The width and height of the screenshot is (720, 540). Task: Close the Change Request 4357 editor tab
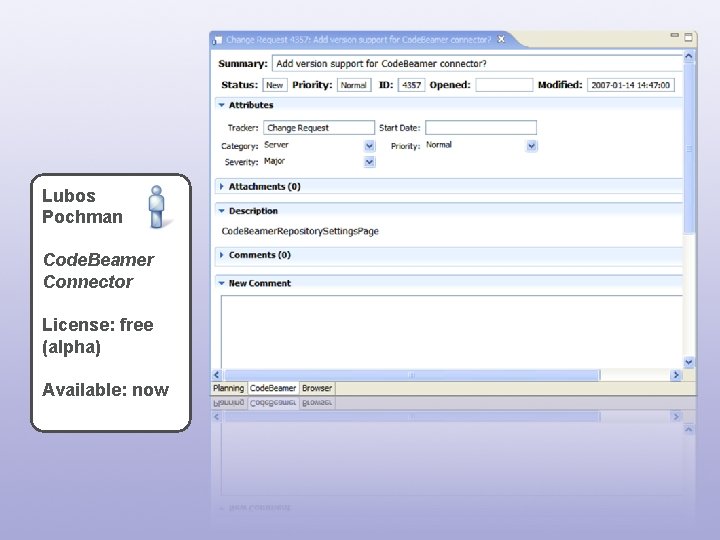(x=501, y=39)
